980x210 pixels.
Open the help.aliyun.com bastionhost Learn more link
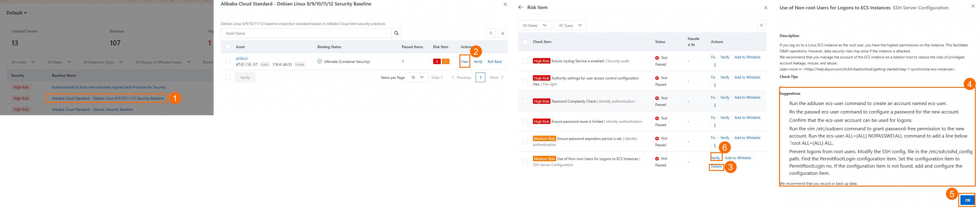tap(879, 69)
